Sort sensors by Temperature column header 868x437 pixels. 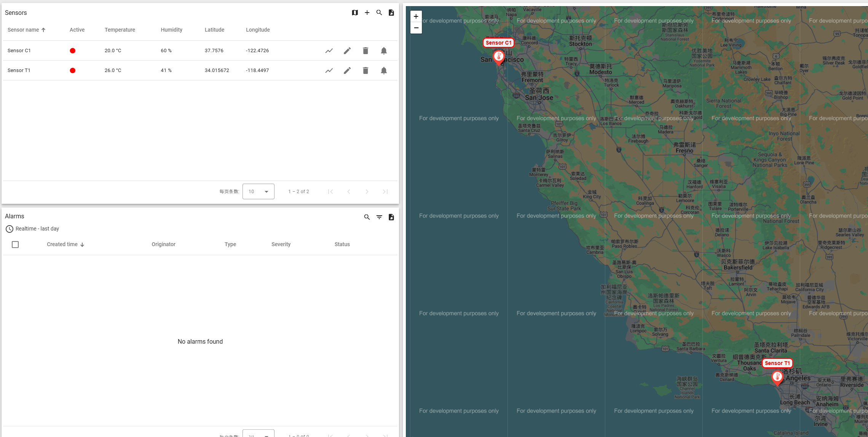tap(120, 30)
